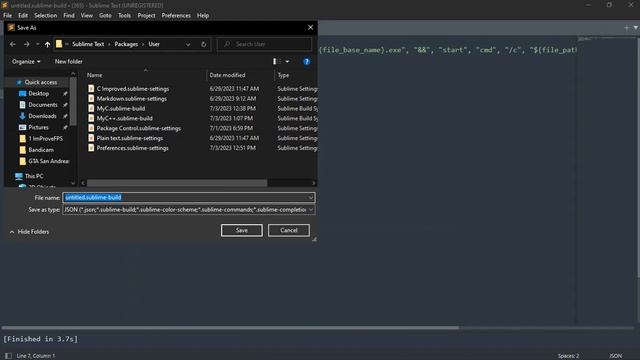Open the Edit menu in Sublime Text
This screenshot has height=360, width=640.
click(x=23, y=16)
